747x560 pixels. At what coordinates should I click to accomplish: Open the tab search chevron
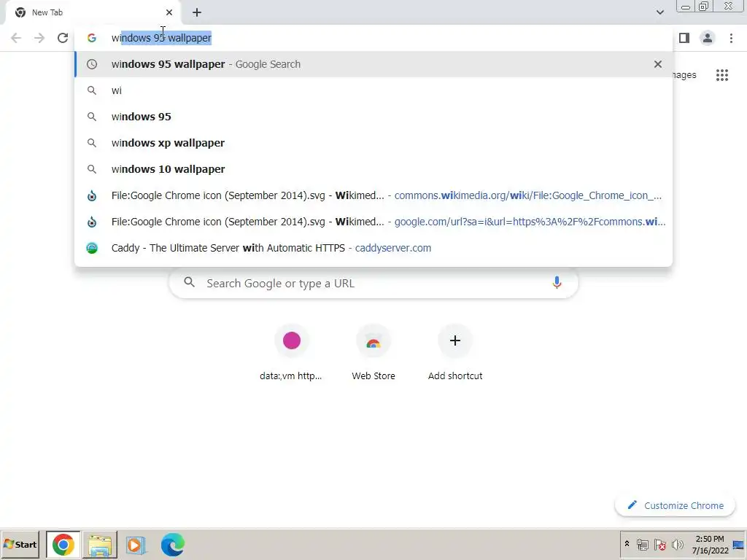[x=659, y=12]
